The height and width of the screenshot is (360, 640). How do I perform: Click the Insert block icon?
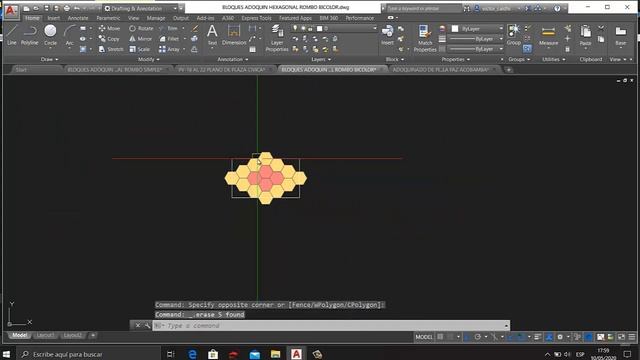coord(387,34)
